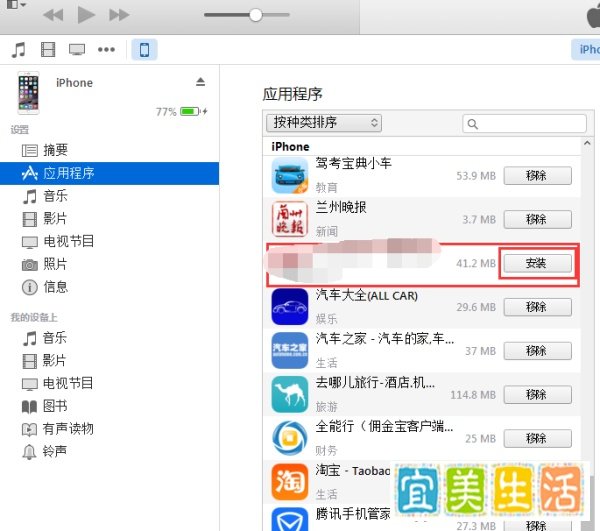Eject the iPhone device

(201, 81)
